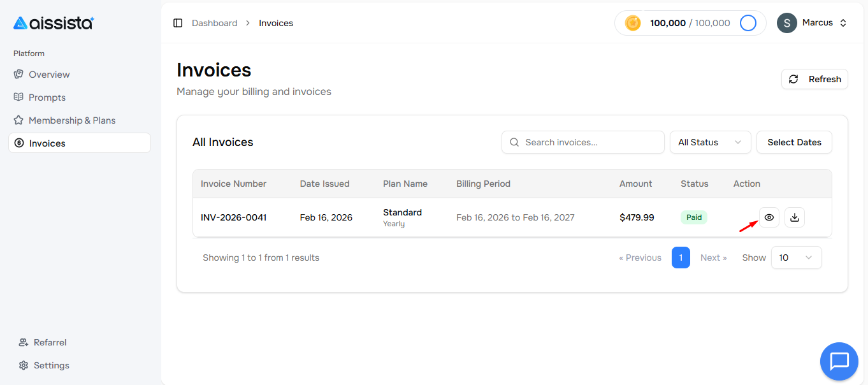The height and width of the screenshot is (385, 868).
Task: Open Settings in the sidebar
Action: tap(51, 365)
